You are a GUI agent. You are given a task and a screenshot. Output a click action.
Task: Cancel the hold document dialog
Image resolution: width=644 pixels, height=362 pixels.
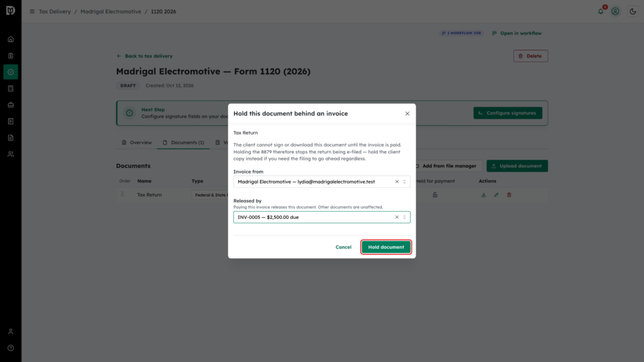coord(343,247)
